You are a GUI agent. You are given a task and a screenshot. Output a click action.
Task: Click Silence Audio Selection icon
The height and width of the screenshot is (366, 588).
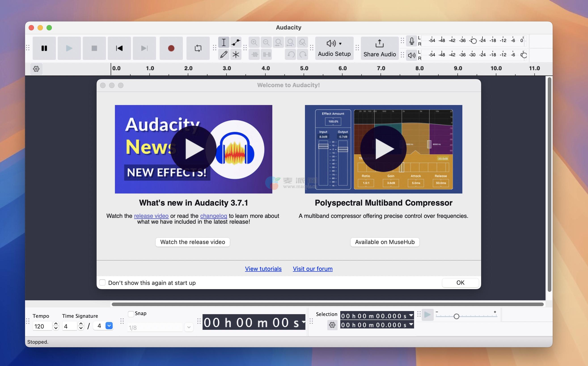point(267,55)
